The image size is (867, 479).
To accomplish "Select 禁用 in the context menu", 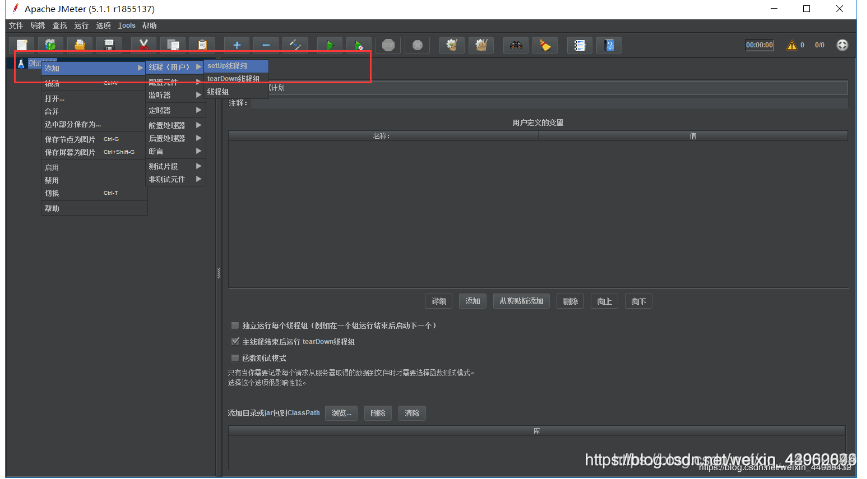I will click(93, 180).
